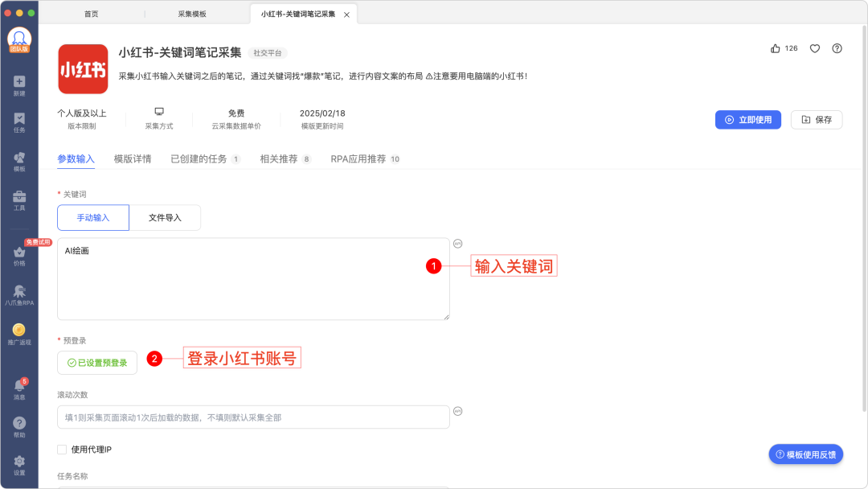Click the 已设置预登录 button
The width and height of the screenshot is (868, 489).
coord(97,363)
